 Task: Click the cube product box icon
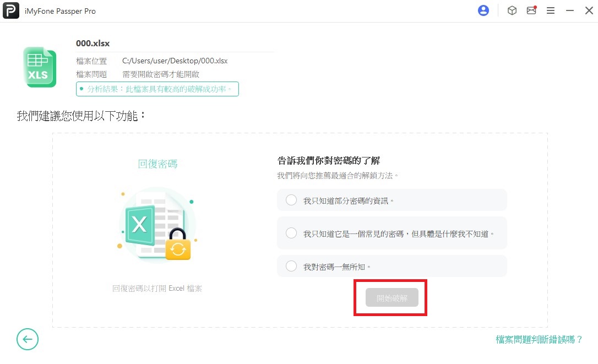click(x=512, y=10)
